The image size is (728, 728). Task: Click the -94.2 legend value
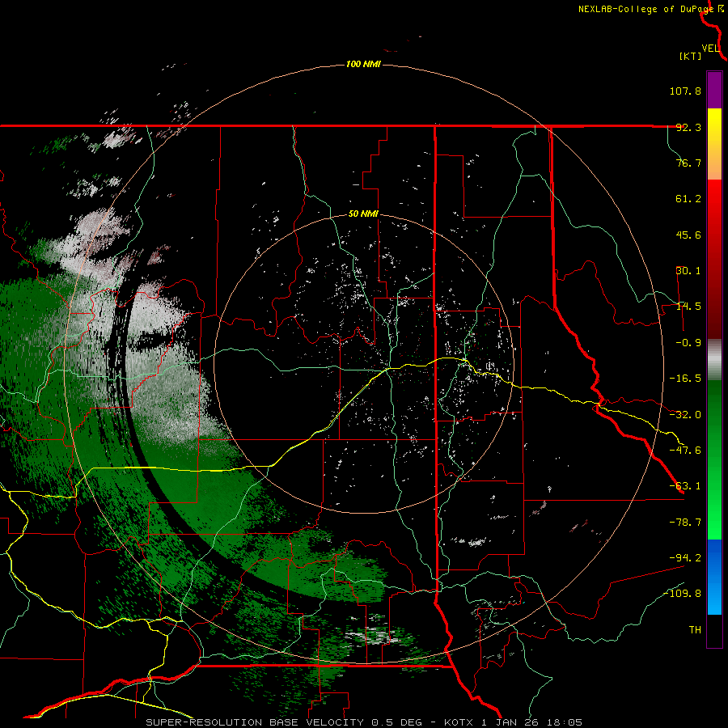coord(685,558)
